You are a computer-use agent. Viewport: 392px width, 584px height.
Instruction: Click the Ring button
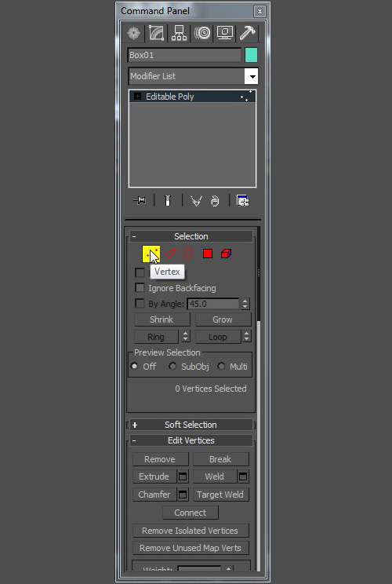tap(156, 337)
